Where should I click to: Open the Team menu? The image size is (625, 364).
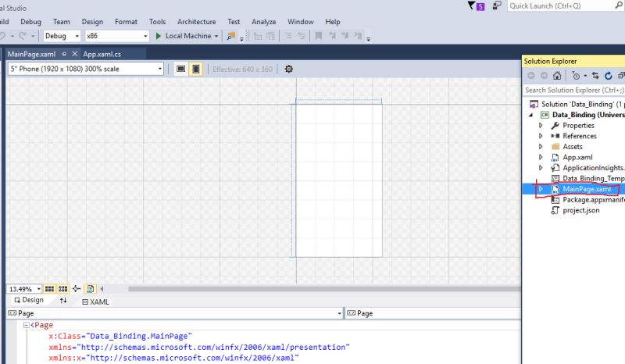(x=62, y=22)
